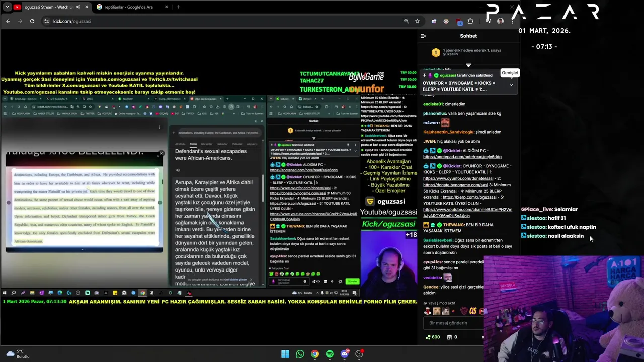Click the THEWANG username in chat
644x362 pixels.
tap(454, 225)
